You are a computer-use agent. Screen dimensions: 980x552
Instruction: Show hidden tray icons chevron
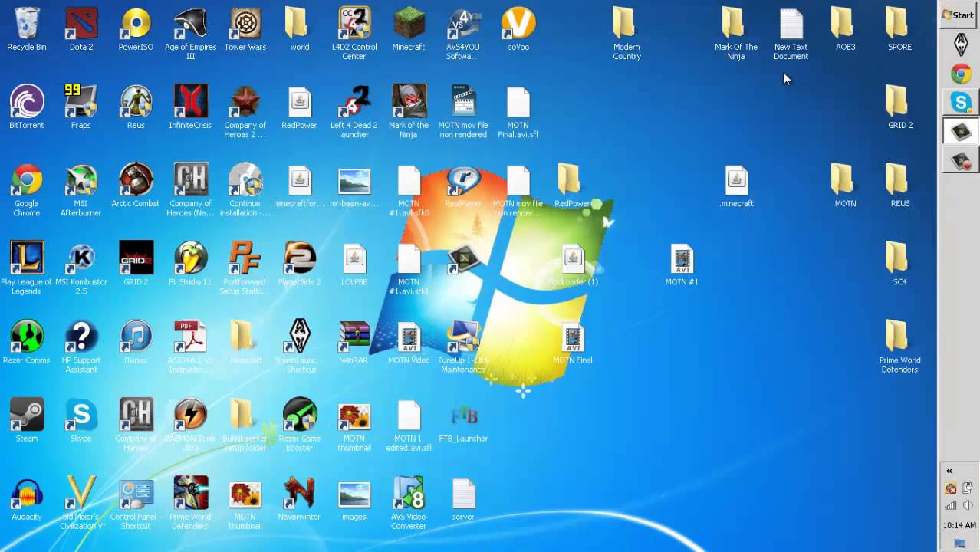pos(949,471)
